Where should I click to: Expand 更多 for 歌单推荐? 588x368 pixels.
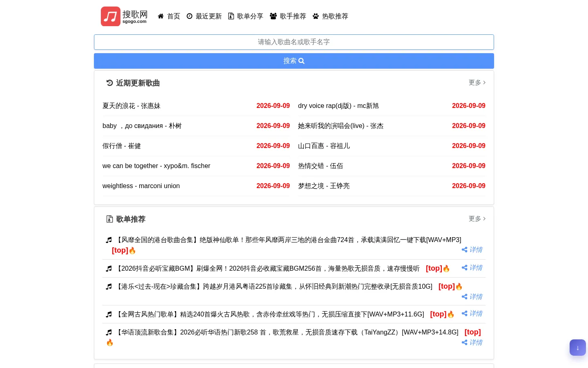477,219
